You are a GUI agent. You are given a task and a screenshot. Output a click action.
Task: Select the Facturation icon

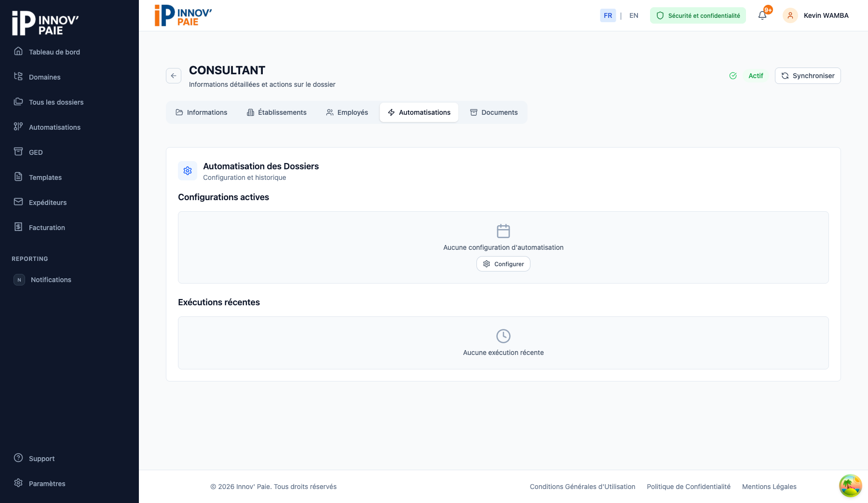pos(18,227)
